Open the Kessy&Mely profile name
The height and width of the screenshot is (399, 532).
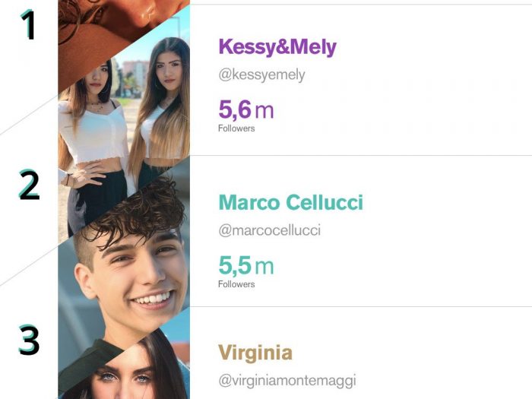click(277, 47)
